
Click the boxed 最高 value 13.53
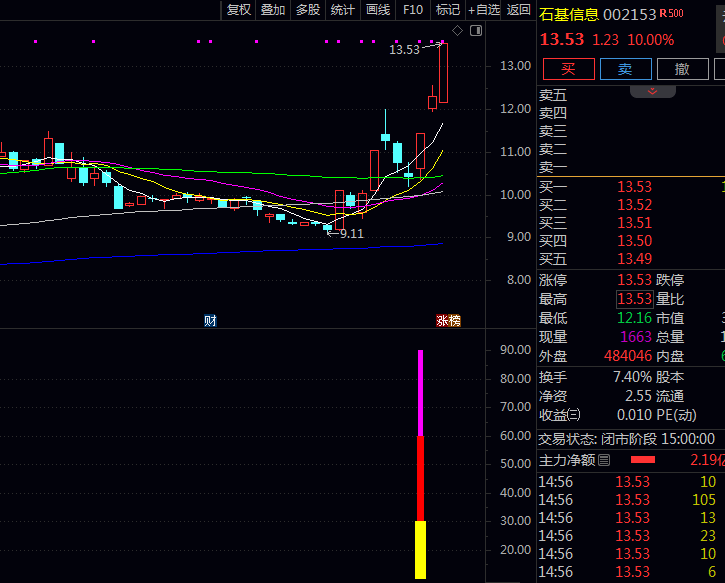pyautogui.click(x=634, y=299)
